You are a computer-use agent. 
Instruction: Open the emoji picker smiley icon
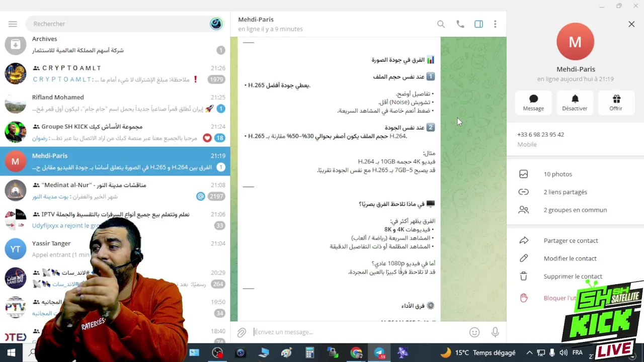coord(474,332)
